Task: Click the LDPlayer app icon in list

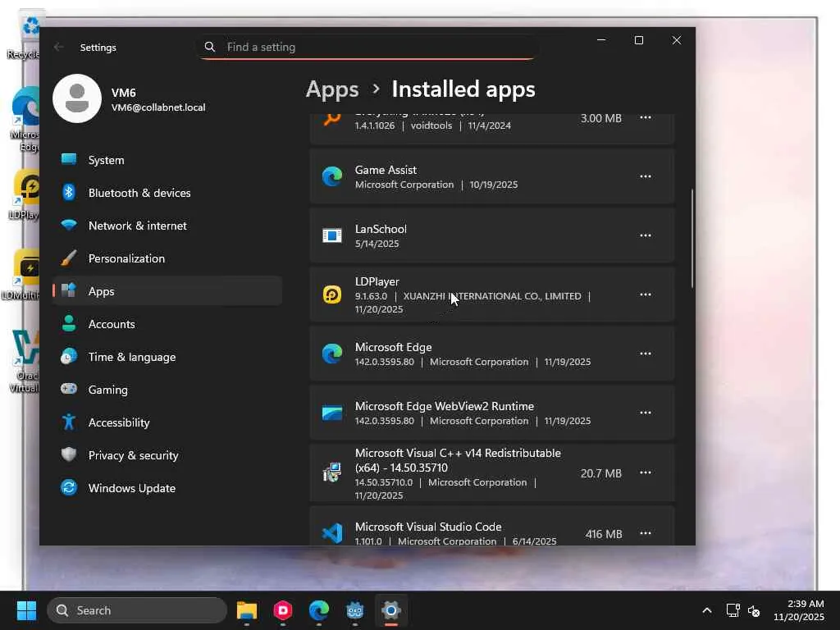Action: tap(332, 294)
